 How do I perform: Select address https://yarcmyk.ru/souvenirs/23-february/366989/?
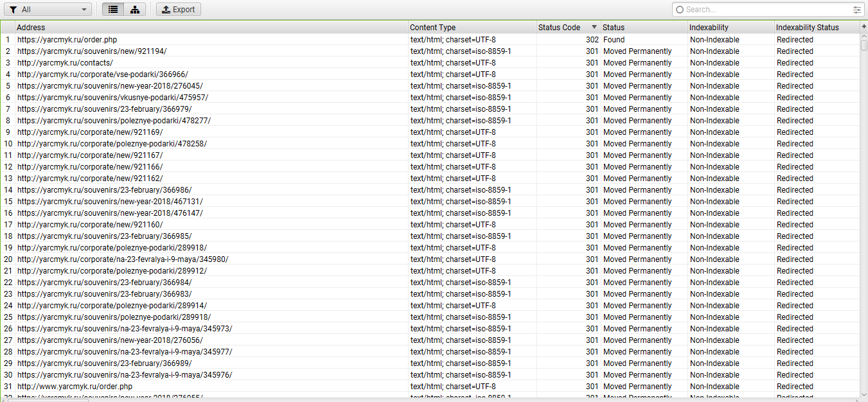[104, 363]
